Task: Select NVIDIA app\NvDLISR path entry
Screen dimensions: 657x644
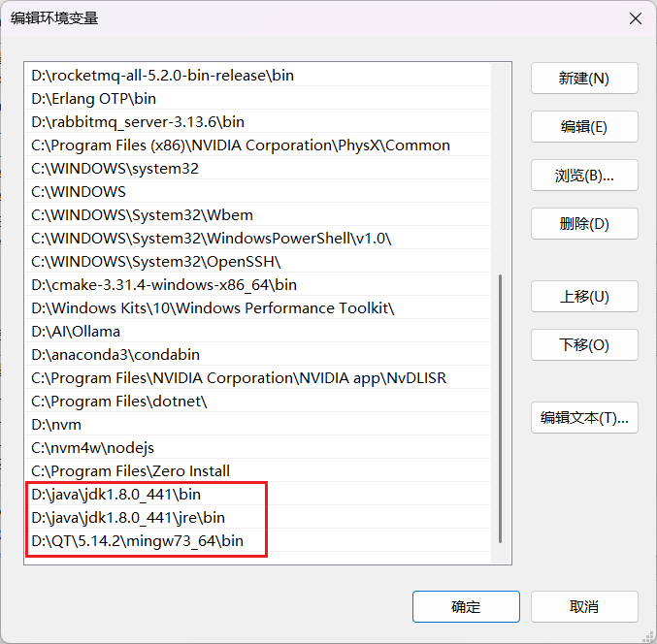Action: click(x=258, y=377)
